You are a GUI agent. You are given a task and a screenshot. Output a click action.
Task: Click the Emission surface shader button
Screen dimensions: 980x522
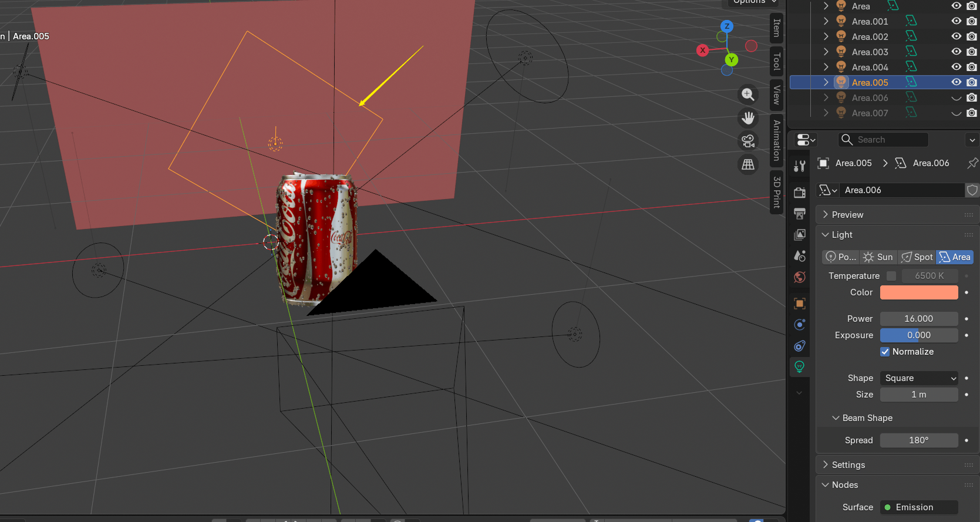point(919,507)
